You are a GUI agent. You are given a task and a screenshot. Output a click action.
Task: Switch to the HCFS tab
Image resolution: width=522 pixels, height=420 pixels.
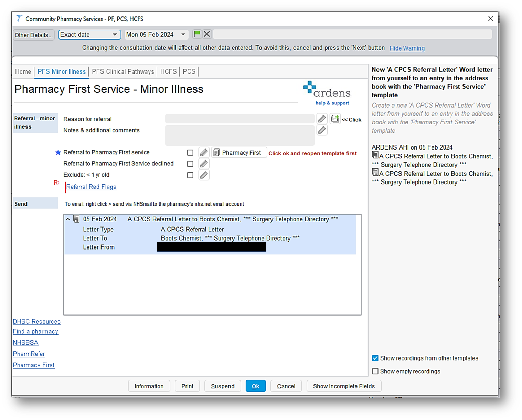pos(168,71)
